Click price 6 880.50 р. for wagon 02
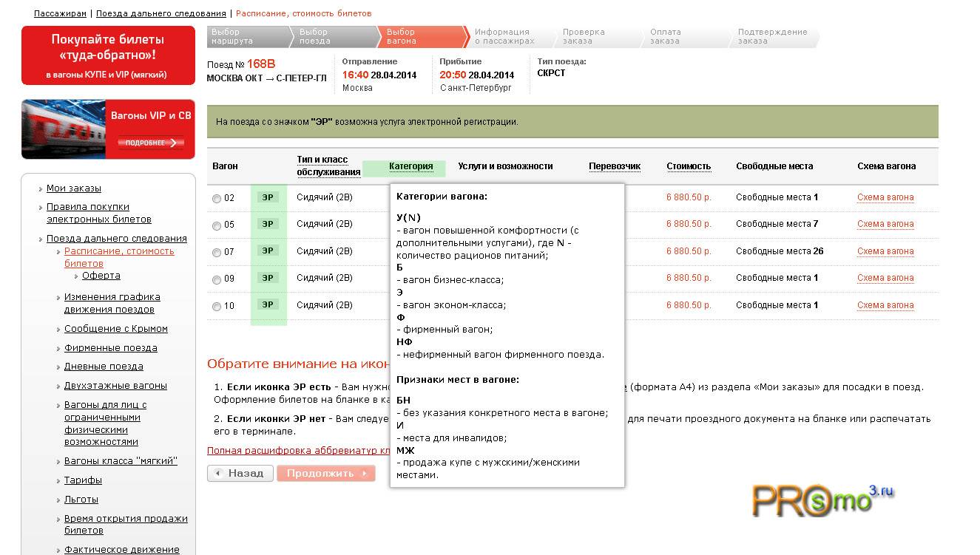The height and width of the screenshot is (555, 980). 689,197
